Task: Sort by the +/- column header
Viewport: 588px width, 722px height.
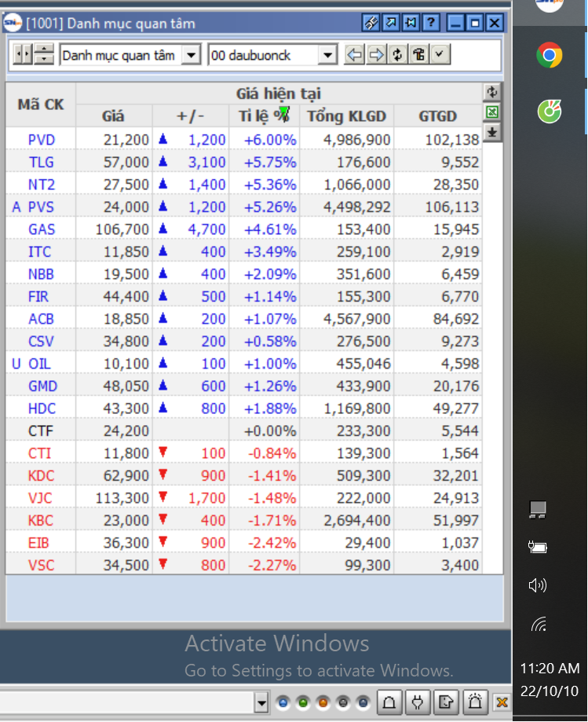Action: (191, 116)
